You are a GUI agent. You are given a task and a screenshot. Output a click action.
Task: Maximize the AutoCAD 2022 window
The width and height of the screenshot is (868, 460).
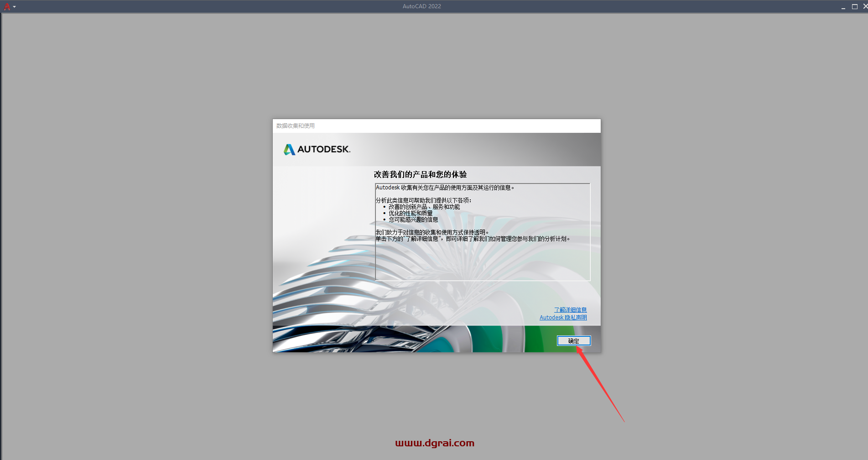(854, 6)
